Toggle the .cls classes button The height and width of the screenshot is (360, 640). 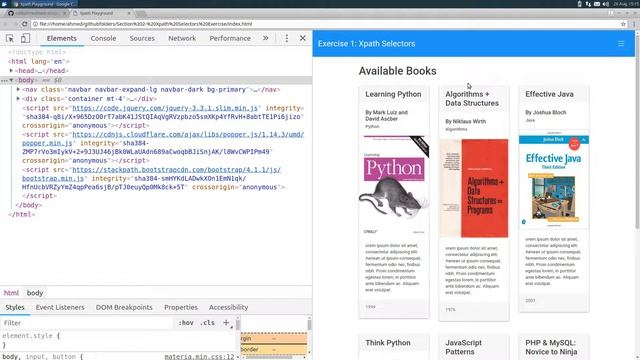(207, 323)
